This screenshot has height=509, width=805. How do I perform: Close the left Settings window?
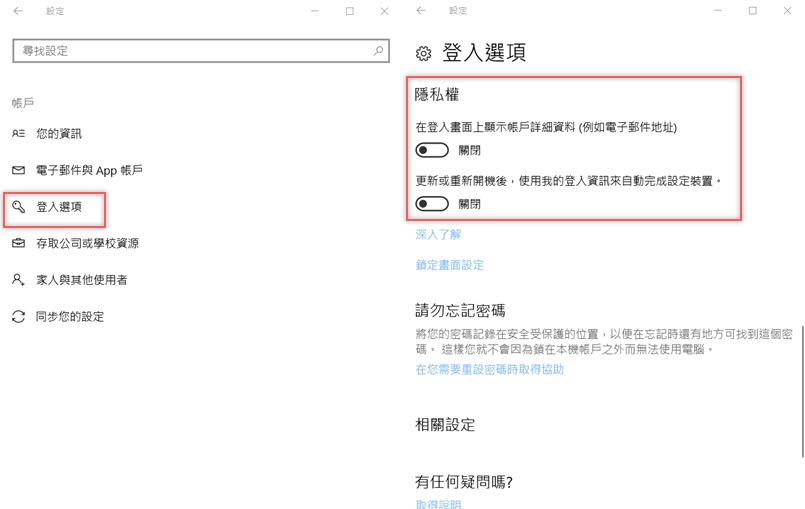coord(384,11)
